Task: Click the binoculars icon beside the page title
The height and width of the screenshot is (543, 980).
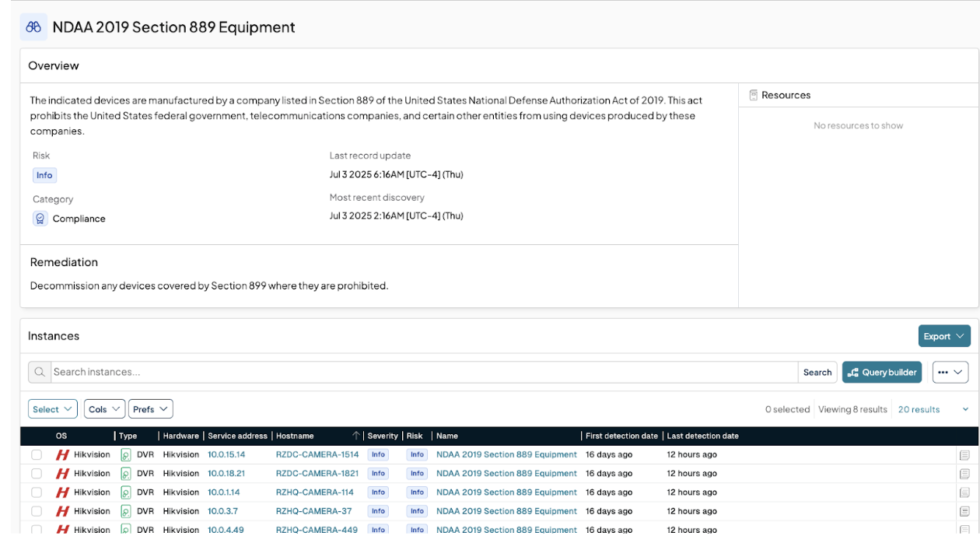Action: click(33, 27)
